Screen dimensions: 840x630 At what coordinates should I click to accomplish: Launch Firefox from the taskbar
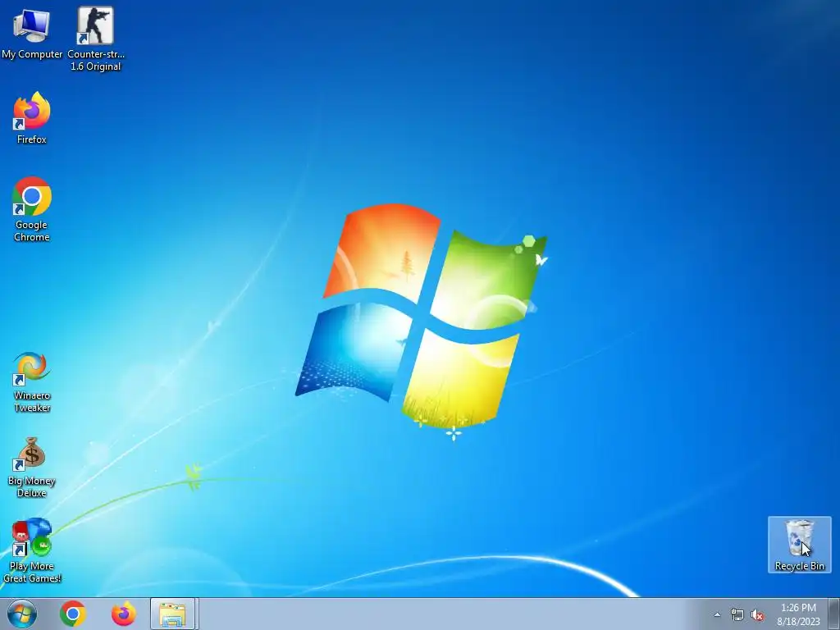pos(123,614)
